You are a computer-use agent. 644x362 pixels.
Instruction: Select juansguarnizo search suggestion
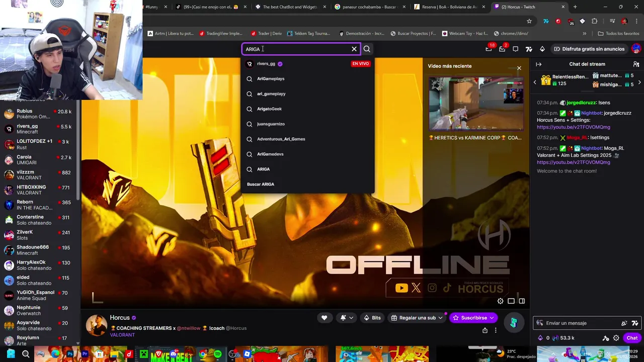click(308, 124)
